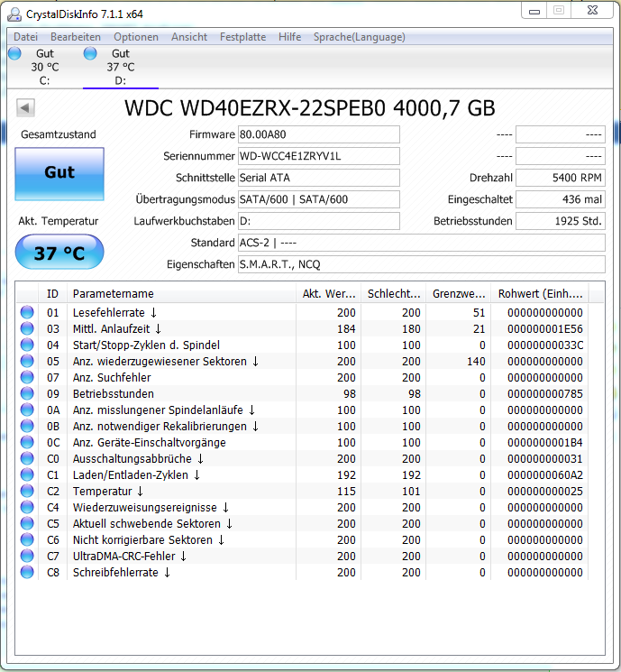Open the Bearbeiten menu
This screenshot has height=672, width=621.
[x=76, y=37]
